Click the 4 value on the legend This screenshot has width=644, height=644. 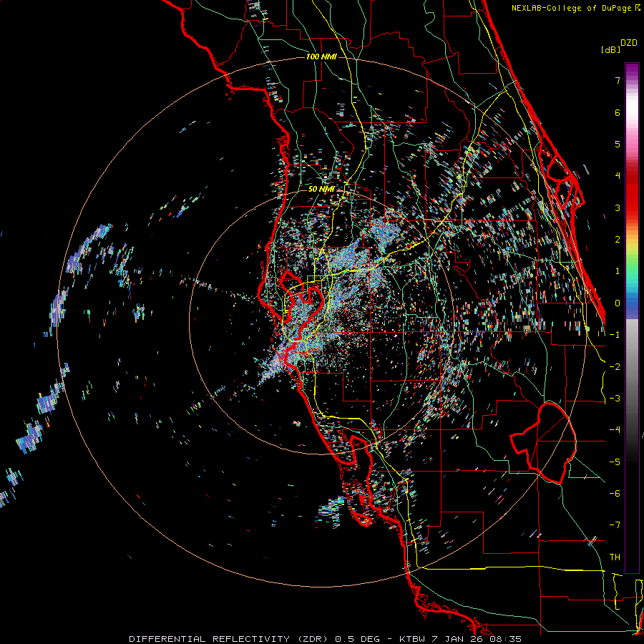(618, 176)
